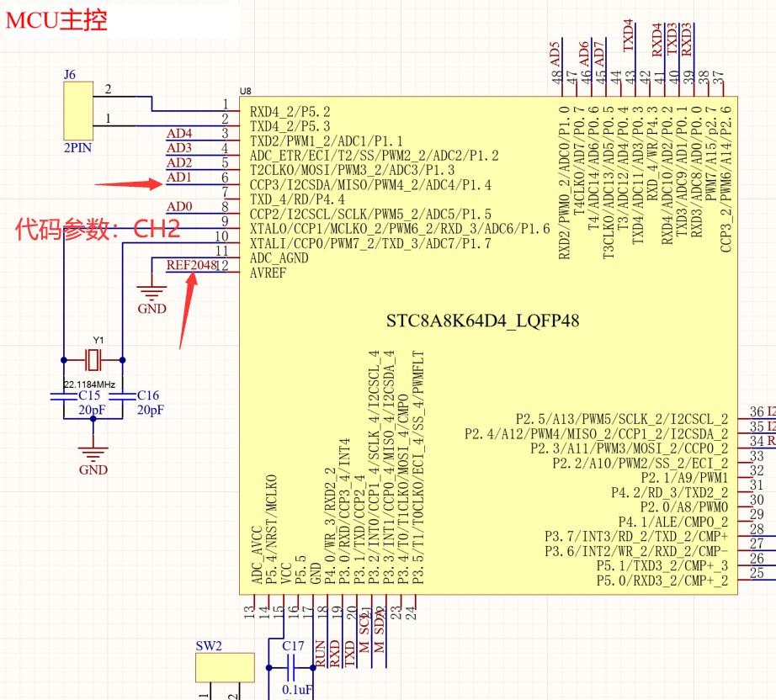Screen dimensions: 776x700
Task: Click the P5.4/NRST/MCLKO pin name
Action: [271, 530]
